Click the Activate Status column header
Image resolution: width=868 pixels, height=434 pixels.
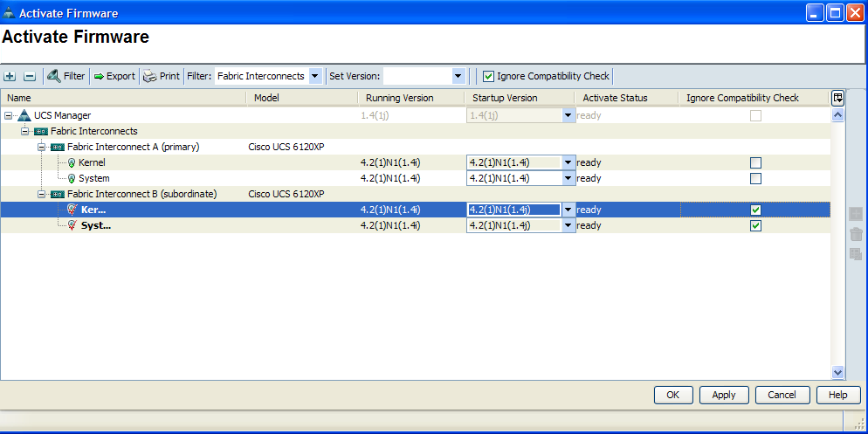[x=615, y=98]
